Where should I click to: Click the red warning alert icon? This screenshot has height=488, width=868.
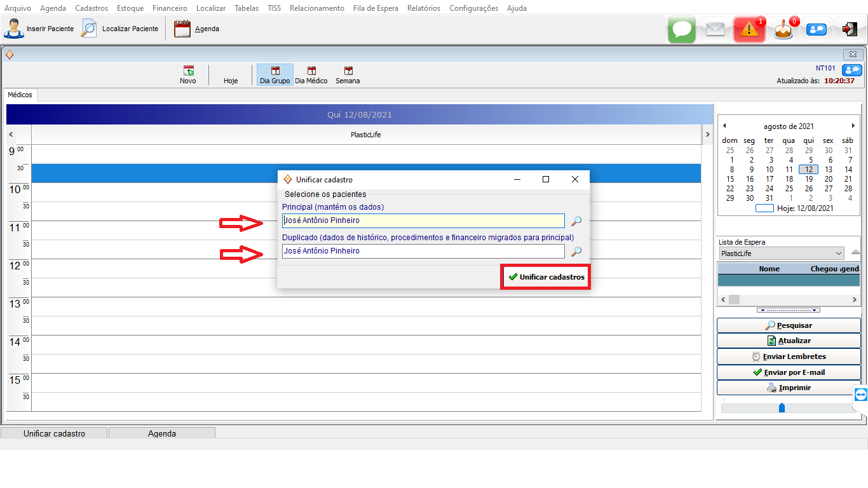coord(749,29)
